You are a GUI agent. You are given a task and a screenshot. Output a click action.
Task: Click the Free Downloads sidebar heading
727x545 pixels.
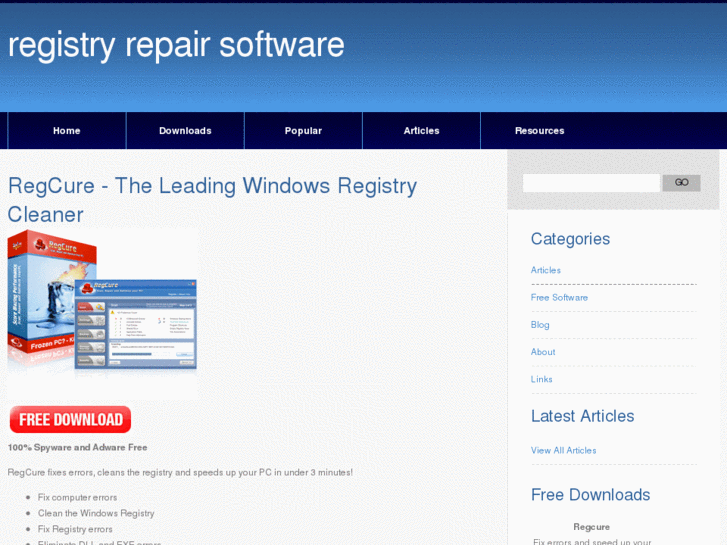pyautogui.click(x=590, y=495)
